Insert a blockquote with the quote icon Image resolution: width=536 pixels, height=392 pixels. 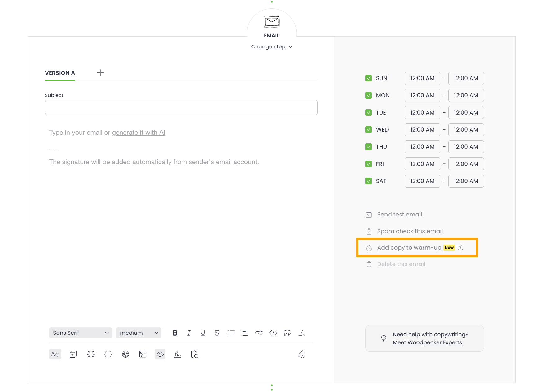coord(287,333)
